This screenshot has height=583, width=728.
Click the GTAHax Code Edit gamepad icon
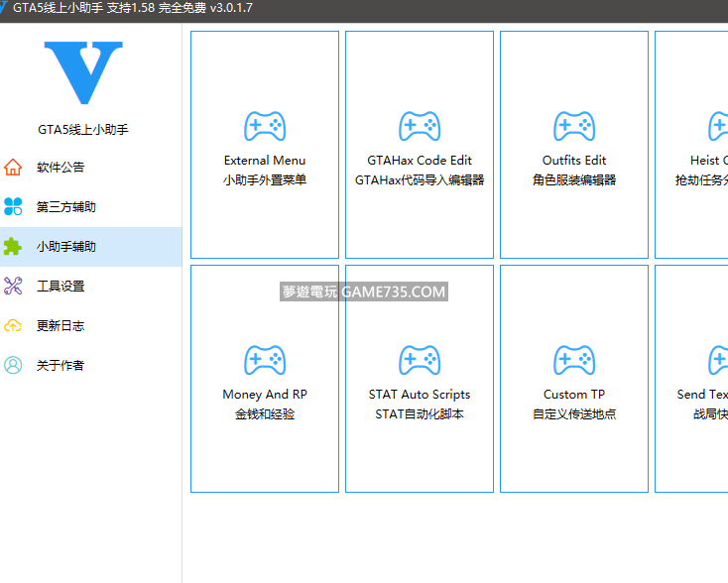point(420,126)
